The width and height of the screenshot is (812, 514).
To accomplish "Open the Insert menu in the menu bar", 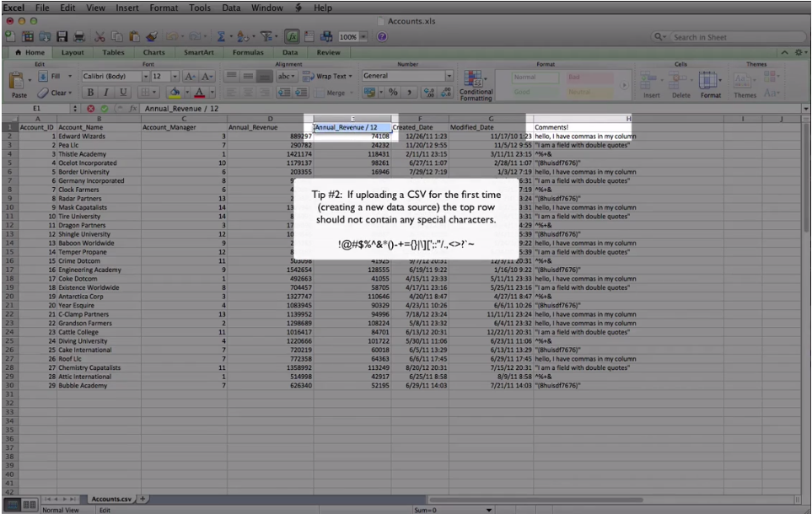I will (126, 8).
